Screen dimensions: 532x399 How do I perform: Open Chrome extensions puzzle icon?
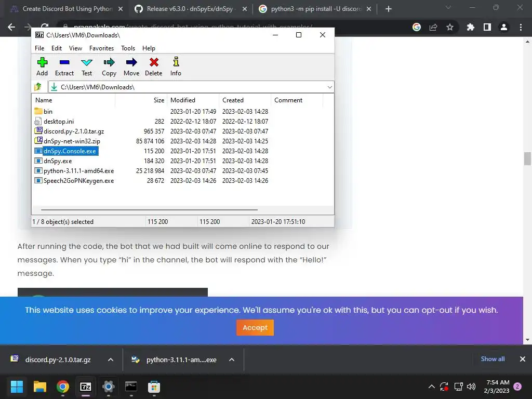(471, 27)
